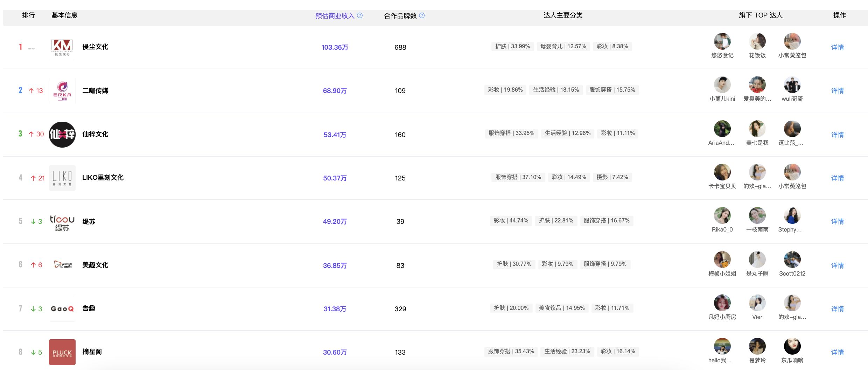Open 凡妈小厨房 avatar
This screenshot has height=370, width=868.
click(722, 303)
